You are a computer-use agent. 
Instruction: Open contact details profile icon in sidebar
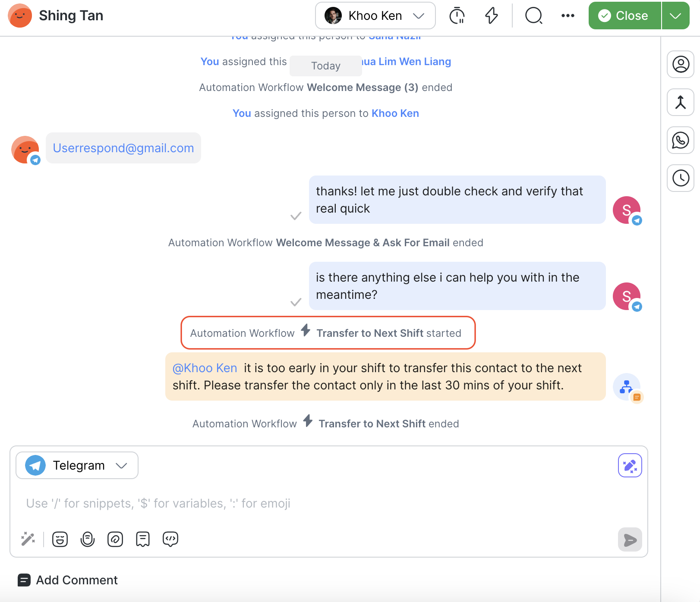680,65
